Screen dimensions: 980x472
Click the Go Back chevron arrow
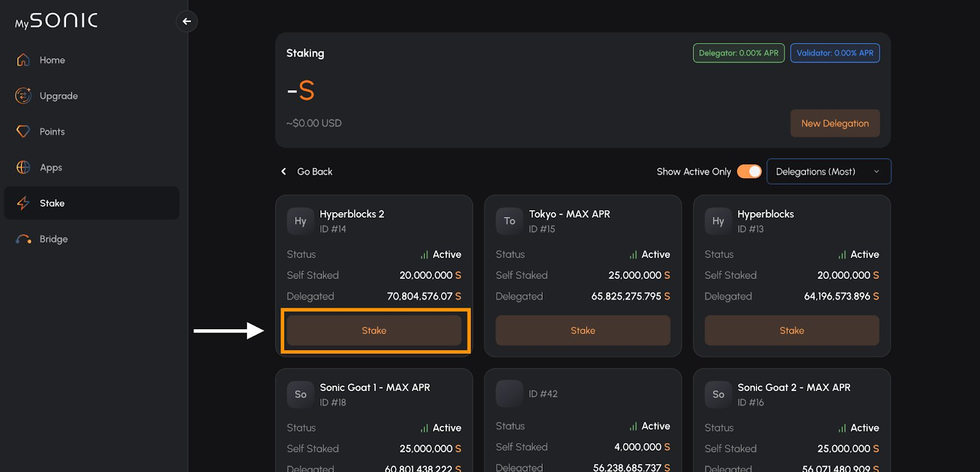(284, 172)
